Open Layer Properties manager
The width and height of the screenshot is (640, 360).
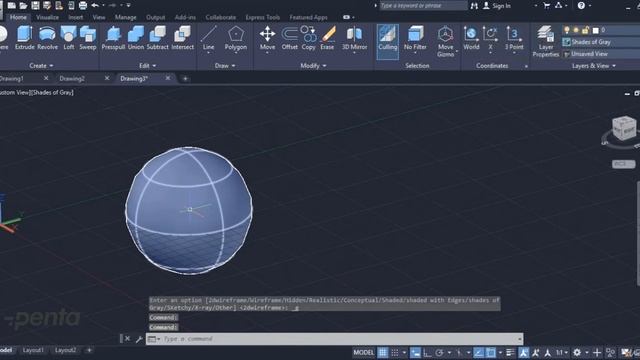coord(546,41)
